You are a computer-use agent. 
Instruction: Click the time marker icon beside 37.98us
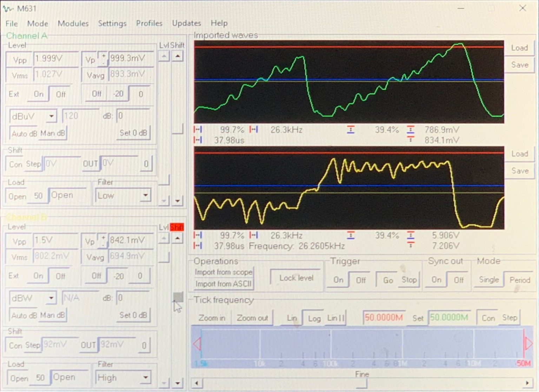point(198,140)
